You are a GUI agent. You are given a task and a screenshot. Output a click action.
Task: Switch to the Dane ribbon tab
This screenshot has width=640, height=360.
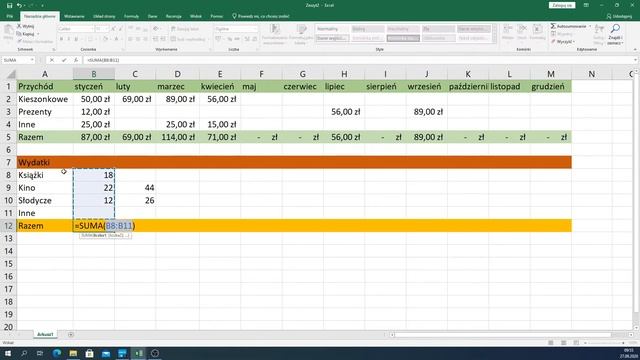[152, 16]
